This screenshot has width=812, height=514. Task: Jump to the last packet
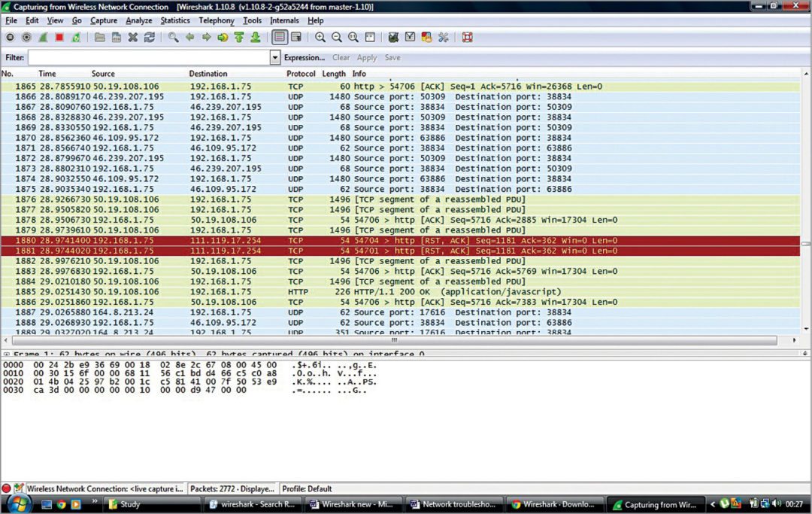click(256, 37)
